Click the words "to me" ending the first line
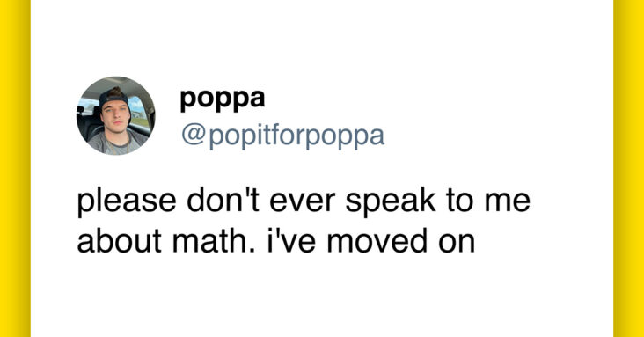Screen dimensions: 644x337 [487, 201]
